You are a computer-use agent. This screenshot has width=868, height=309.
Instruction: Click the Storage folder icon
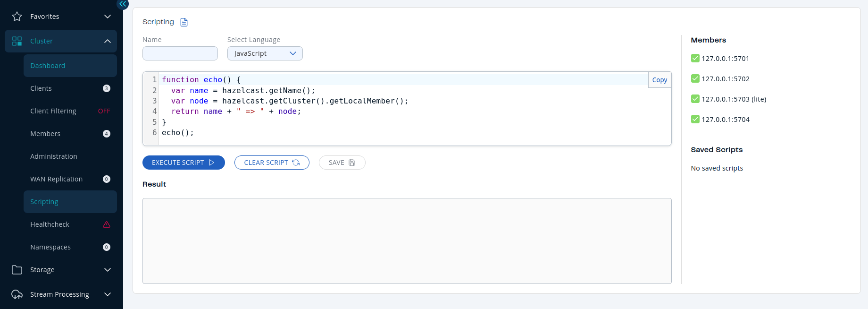tap(17, 270)
